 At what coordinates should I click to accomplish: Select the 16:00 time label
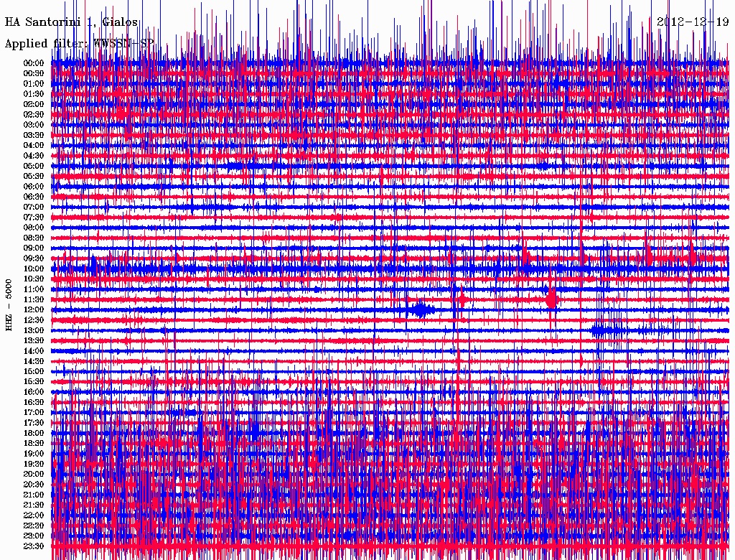point(34,392)
